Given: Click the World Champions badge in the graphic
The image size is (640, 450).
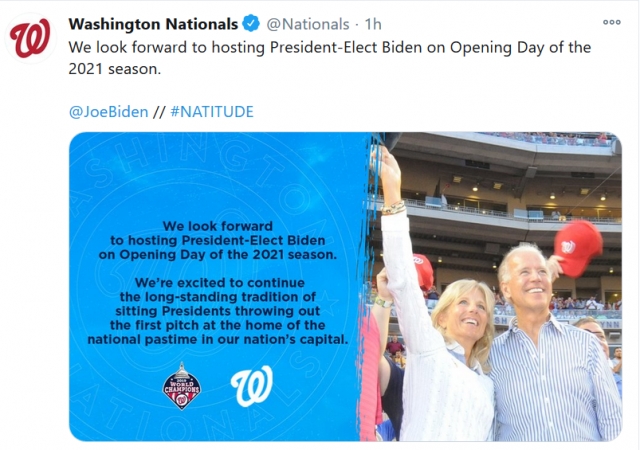Looking at the screenshot, I should (x=182, y=386).
